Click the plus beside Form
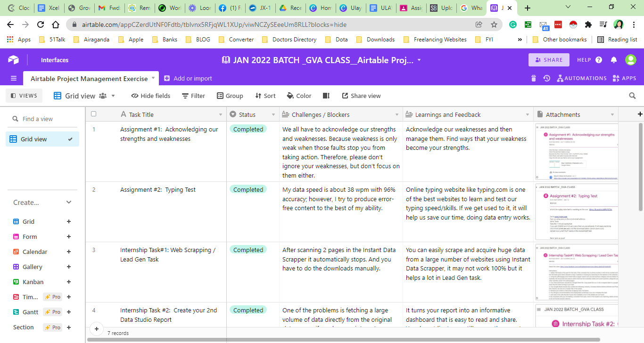The image size is (644, 343). (69, 237)
